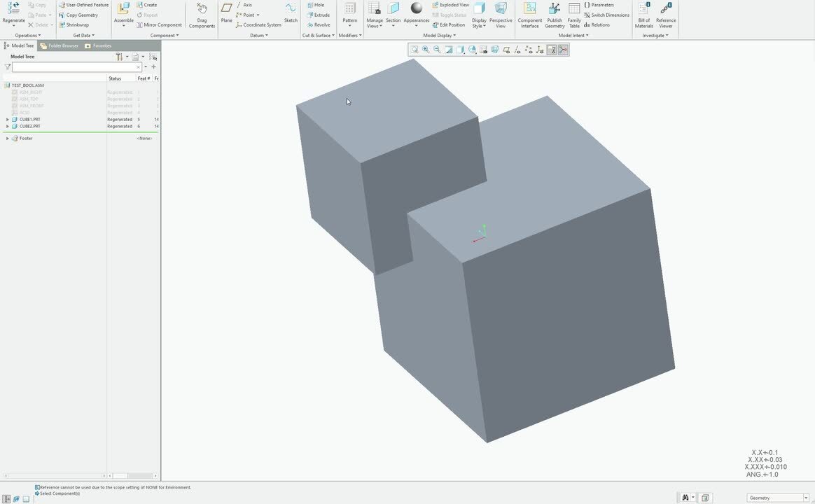Select the Drag Components tool
This screenshot has height=504, width=815.
coord(202,14)
